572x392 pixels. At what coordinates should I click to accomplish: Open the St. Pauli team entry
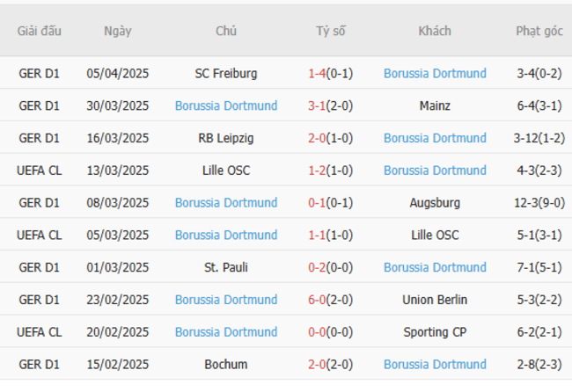coord(226,267)
